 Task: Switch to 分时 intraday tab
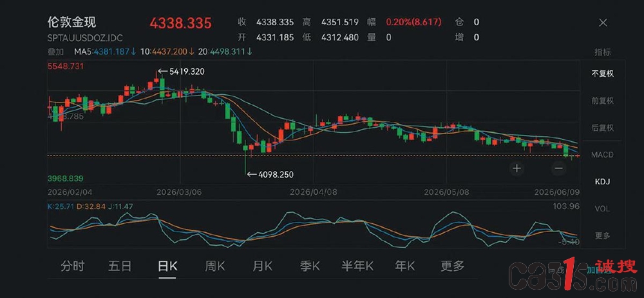pyautogui.click(x=72, y=266)
